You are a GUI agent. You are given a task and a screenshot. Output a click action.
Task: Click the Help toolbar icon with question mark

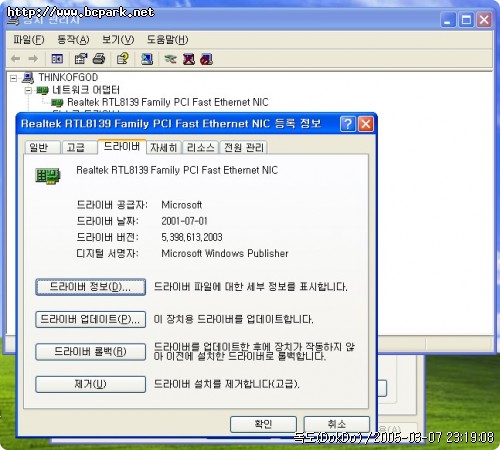(122, 59)
